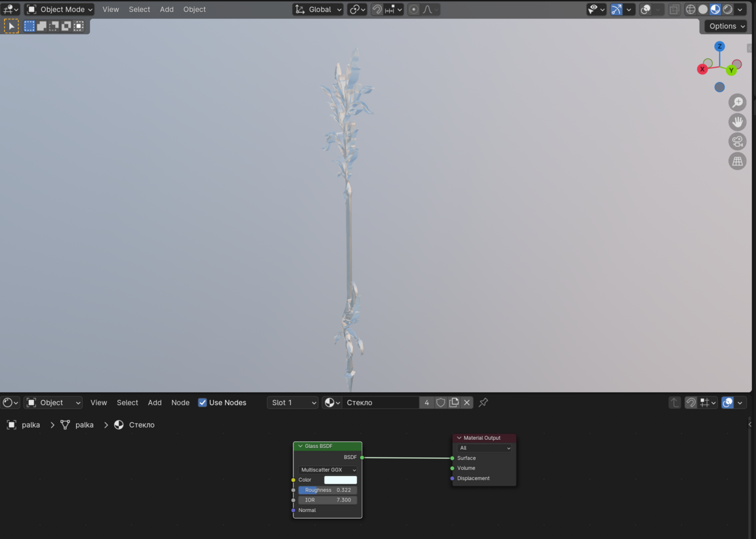This screenshot has width=756, height=539.
Task: Open the Slot 1 material slot dropdown
Action: (x=293, y=402)
